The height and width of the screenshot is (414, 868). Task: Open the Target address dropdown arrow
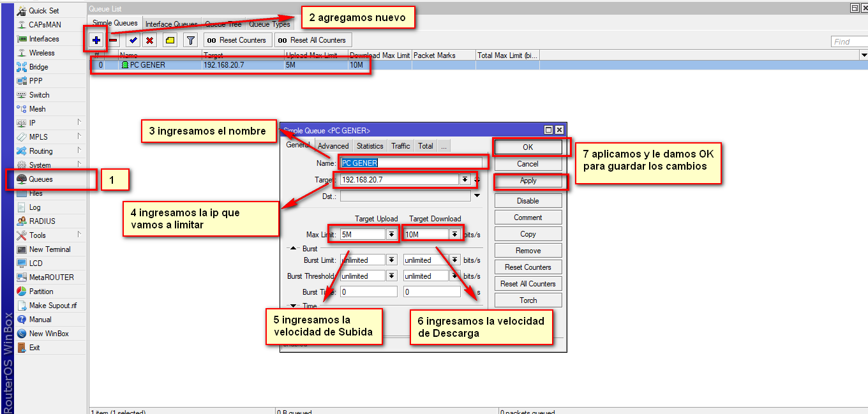click(x=465, y=180)
